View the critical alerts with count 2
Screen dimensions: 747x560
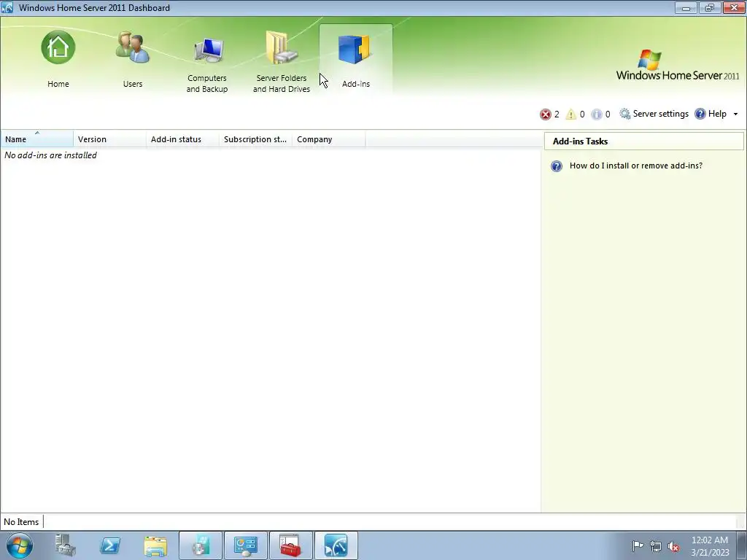point(549,114)
